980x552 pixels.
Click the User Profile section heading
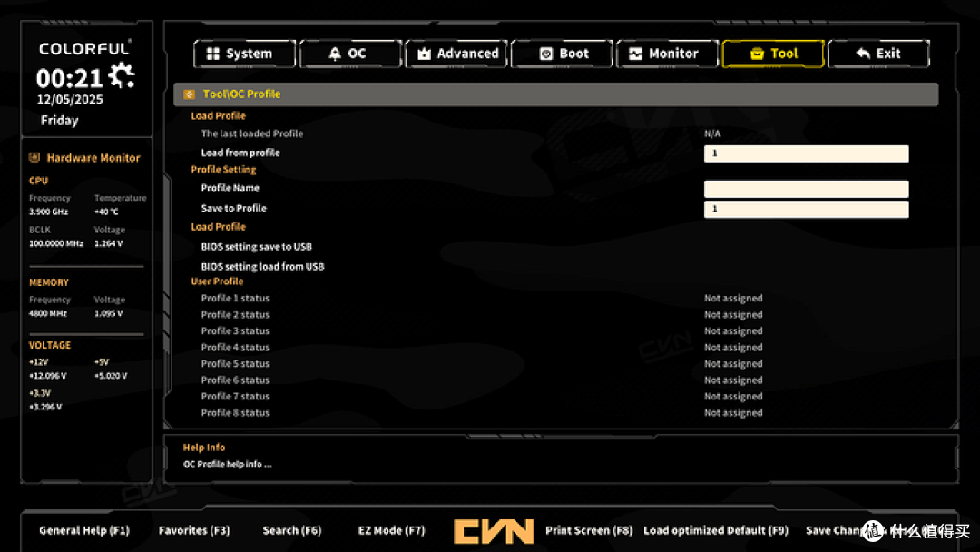coord(217,281)
